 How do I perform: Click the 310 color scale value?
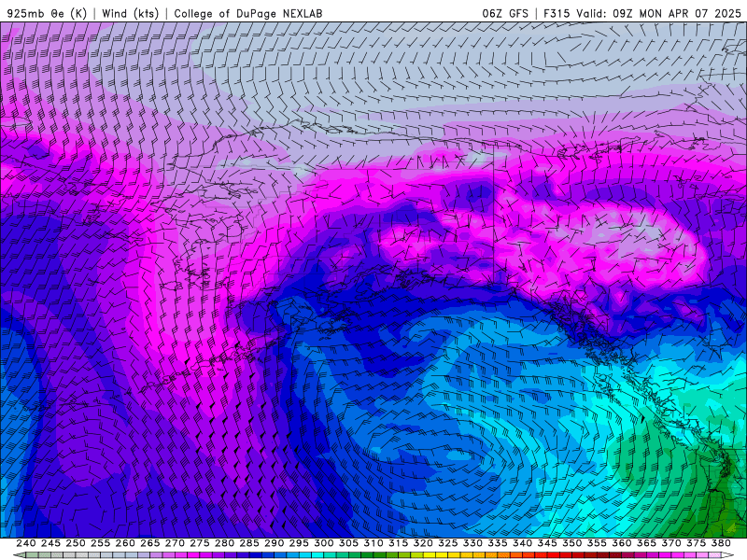(x=373, y=543)
